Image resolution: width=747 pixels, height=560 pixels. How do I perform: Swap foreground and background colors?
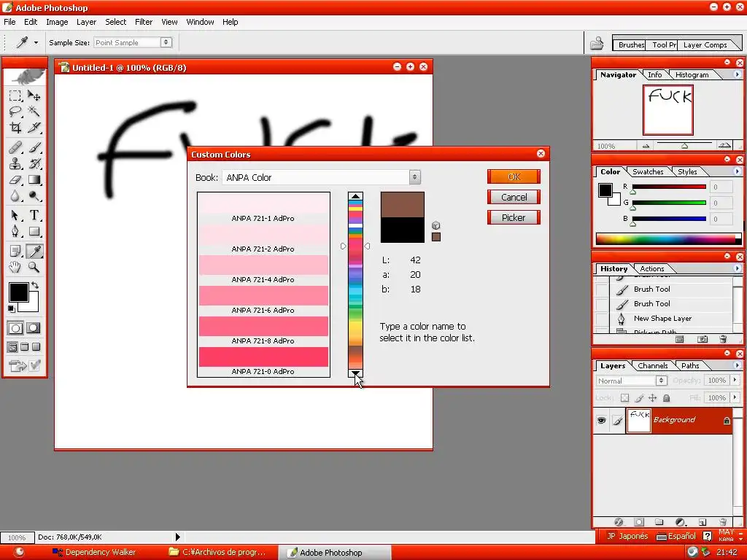34,285
